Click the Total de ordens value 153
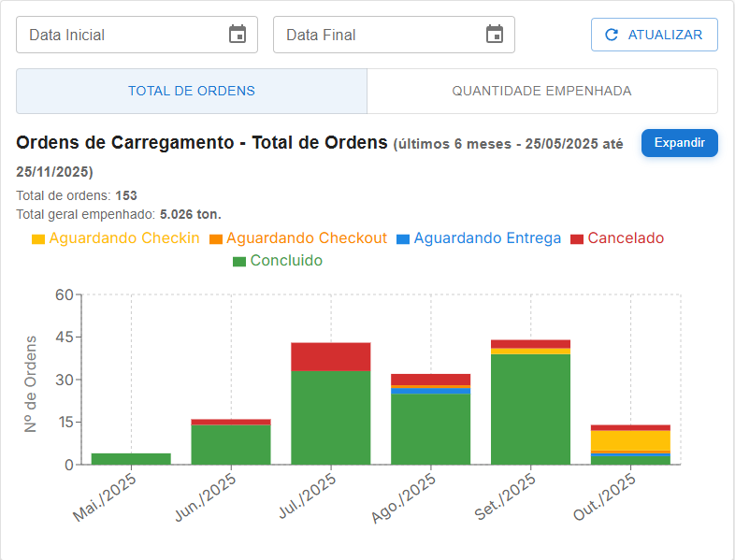Viewport: 735px width, 560px height. (x=126, y=195)
